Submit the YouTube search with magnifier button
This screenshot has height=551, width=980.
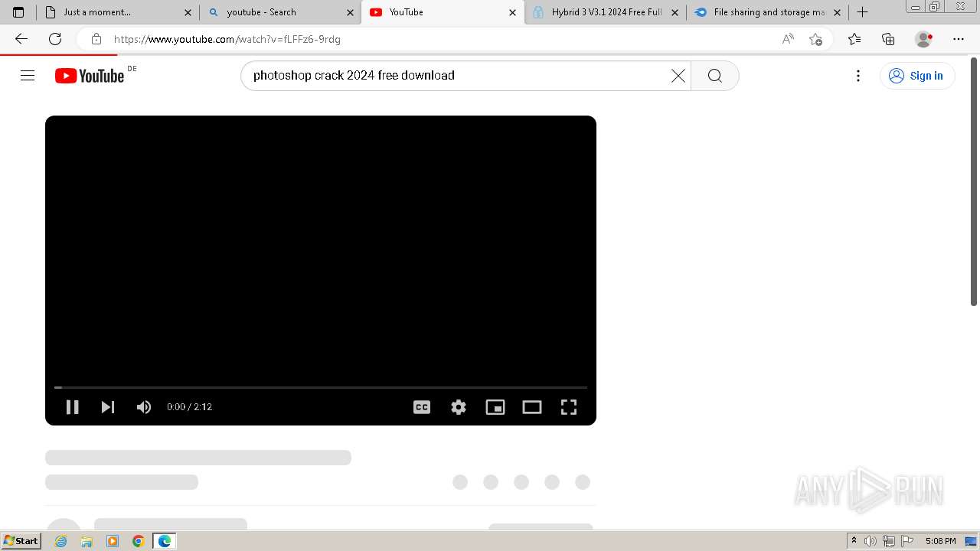pos(715,76)
